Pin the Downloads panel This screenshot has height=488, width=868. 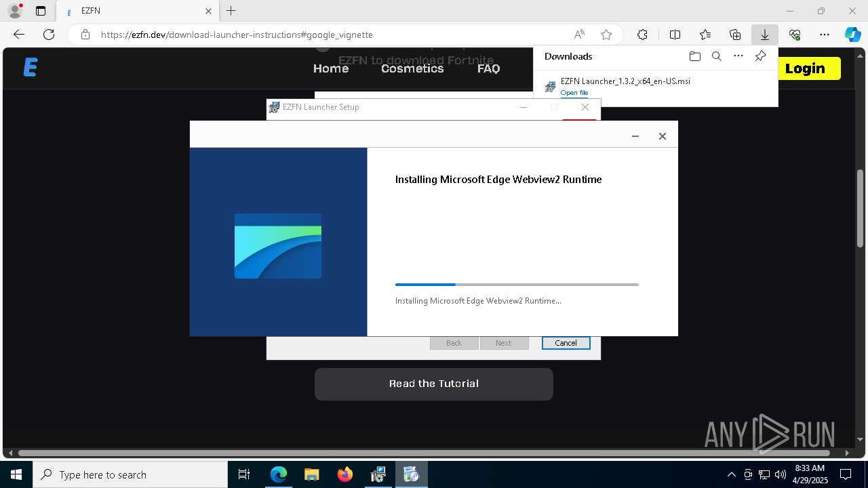point(761,56)
